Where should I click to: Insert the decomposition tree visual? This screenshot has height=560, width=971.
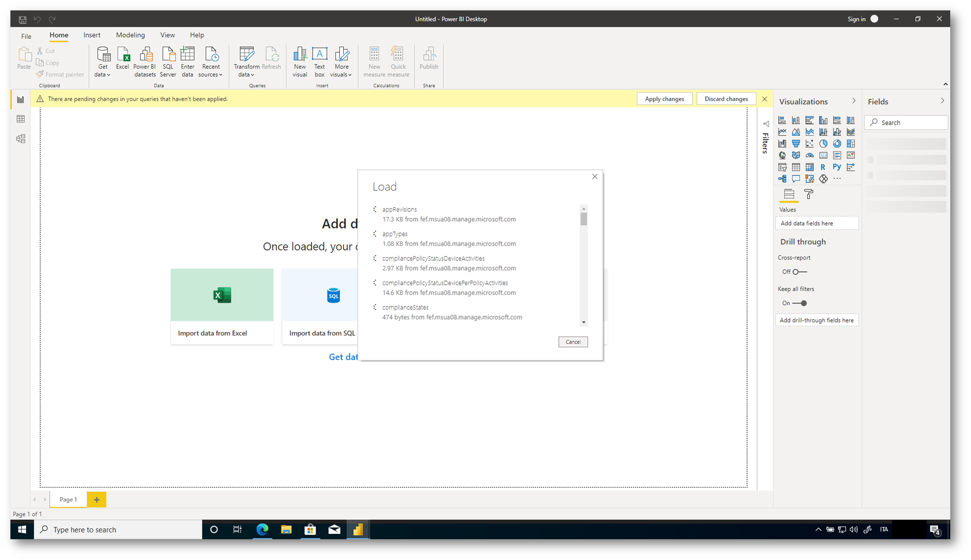coord(782,179)
